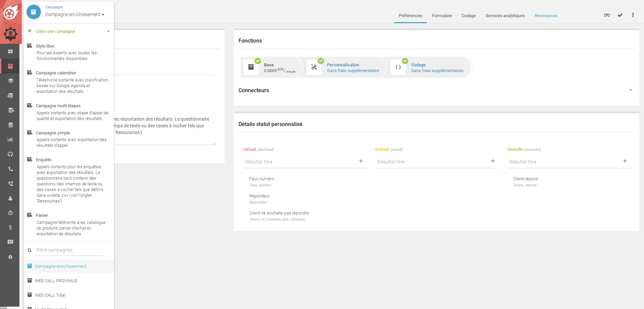644x309 pixels.
Task: Click the headset icon in sidebar
Action: [10, 154]
